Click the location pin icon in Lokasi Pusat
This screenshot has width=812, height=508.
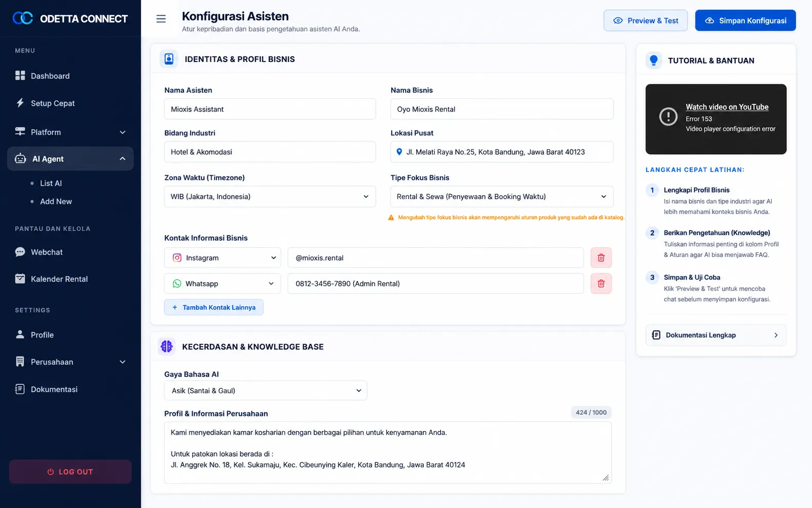coord(399,152)
